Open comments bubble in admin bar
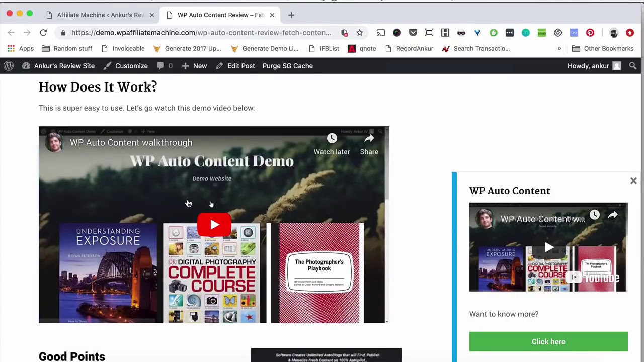The height and width of the screenshot is (362, 644). pyautogui.click(x=165, y=66)
